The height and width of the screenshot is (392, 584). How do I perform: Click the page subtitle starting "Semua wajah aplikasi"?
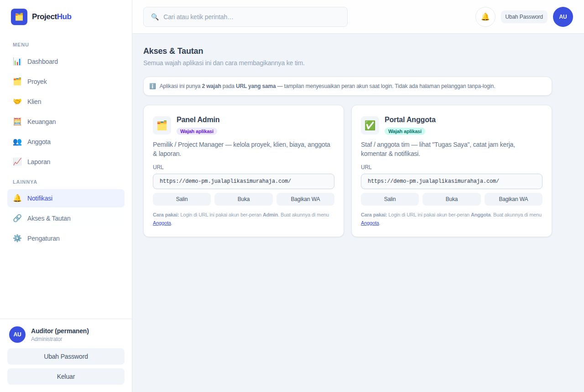click(x=224, y=63)
